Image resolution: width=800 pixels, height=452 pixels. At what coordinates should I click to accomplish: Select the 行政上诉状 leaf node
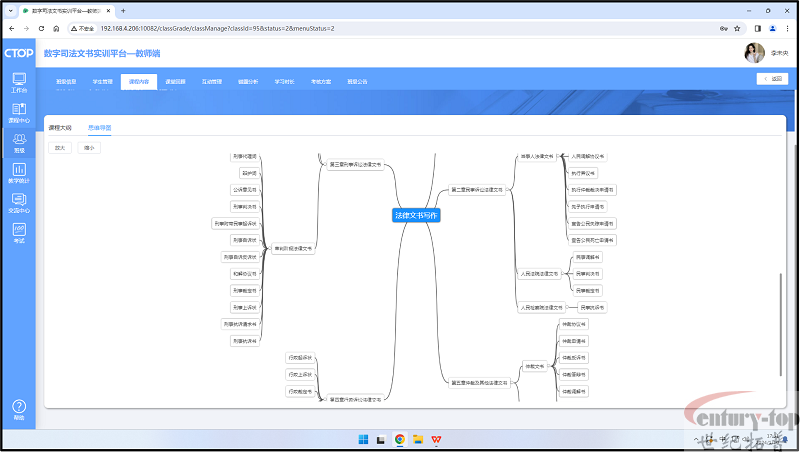tap(300, 374)
